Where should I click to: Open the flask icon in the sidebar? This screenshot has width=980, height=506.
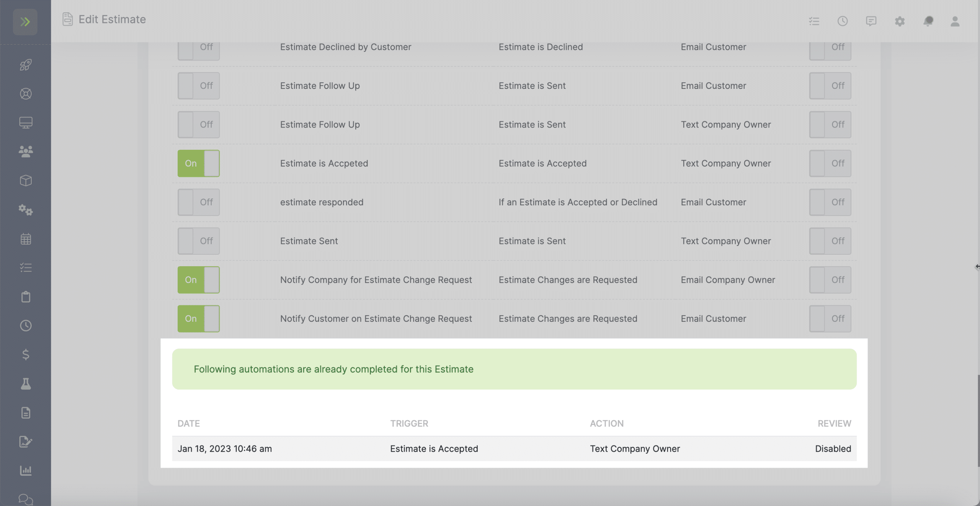click(x=26, y=383)
